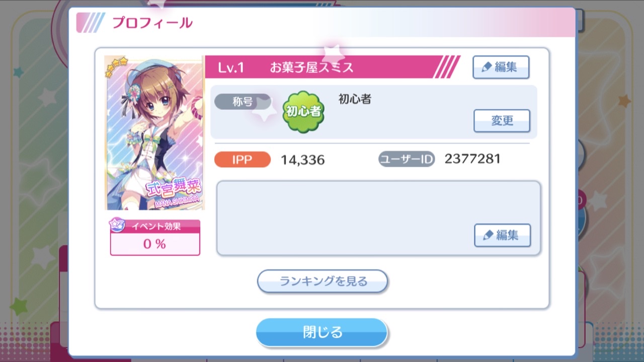
Task: Click the プロフィール header title
Action: point(152,23)
